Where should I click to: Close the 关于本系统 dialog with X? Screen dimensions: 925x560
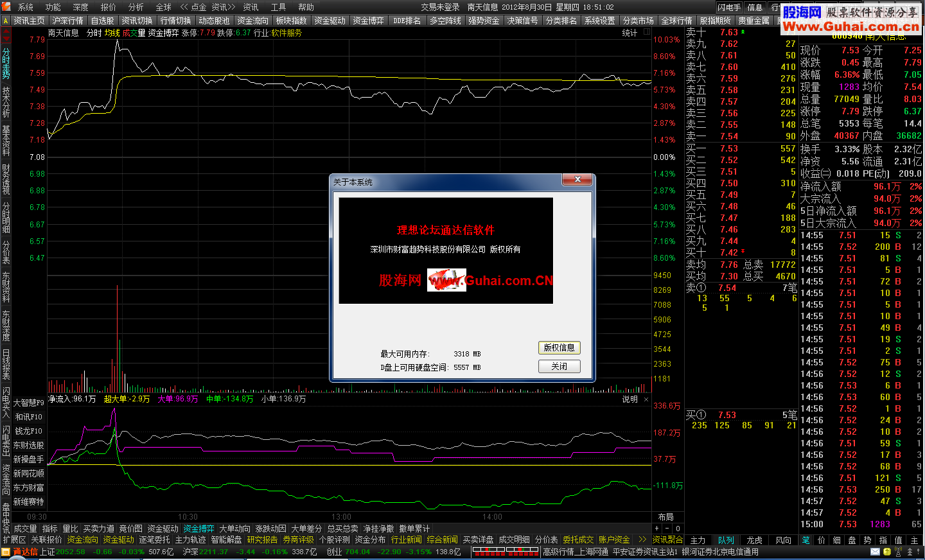point(577,179)
